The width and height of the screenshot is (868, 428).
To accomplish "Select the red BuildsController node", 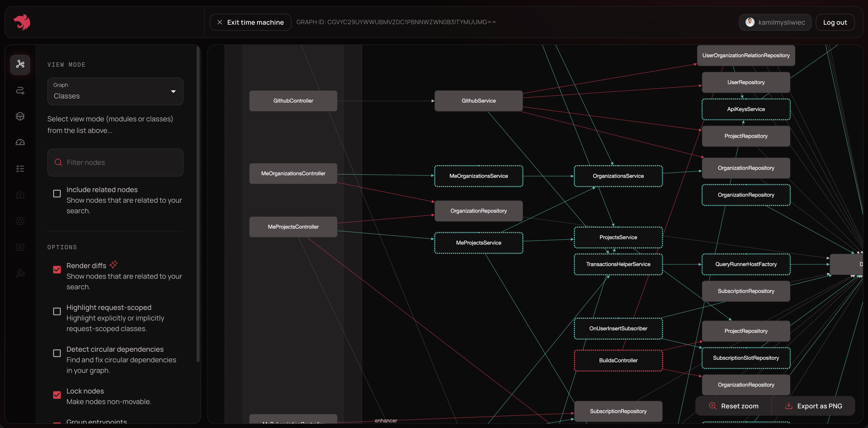I will click(618, 360).
